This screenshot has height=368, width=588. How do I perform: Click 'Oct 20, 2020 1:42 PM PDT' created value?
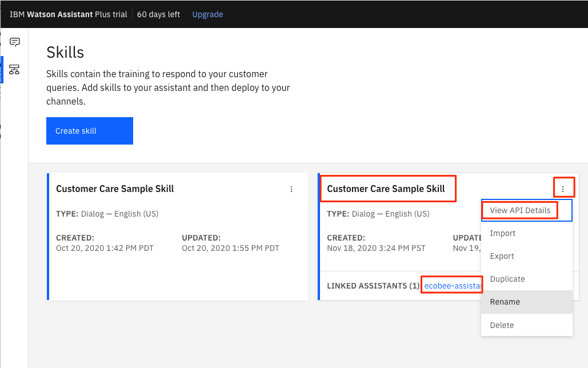[x=105, y=248]
